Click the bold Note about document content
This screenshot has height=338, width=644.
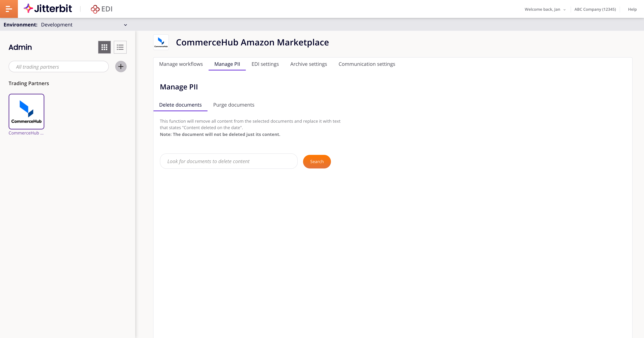(x=220, y=134)
